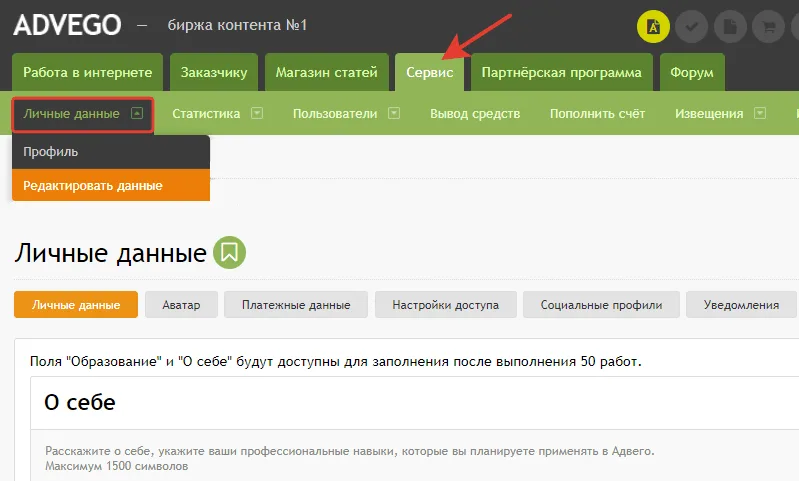
Task: Open Вывод средств page
Action: pyautogui.click(x=475, y=114)
